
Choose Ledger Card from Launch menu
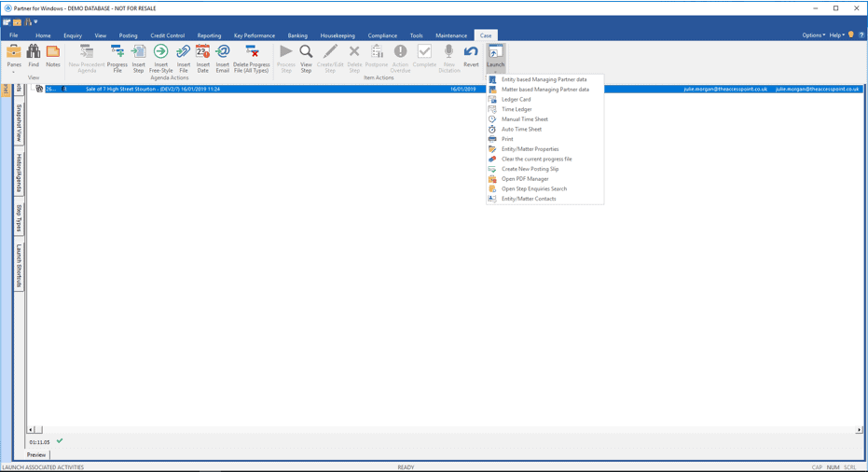point(516,100)
